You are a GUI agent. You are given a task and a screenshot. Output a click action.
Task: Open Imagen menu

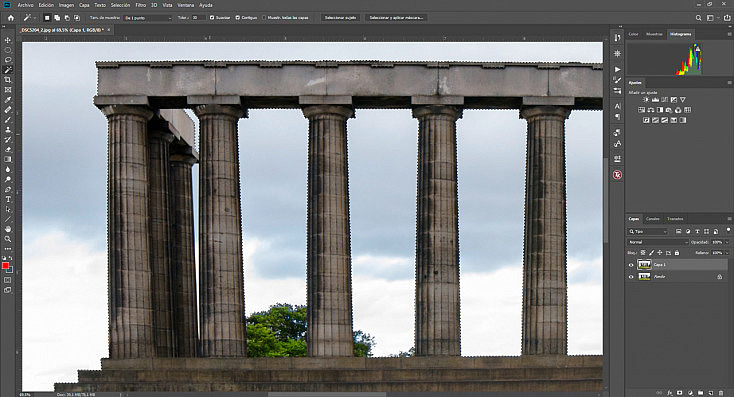click(66, 5)
